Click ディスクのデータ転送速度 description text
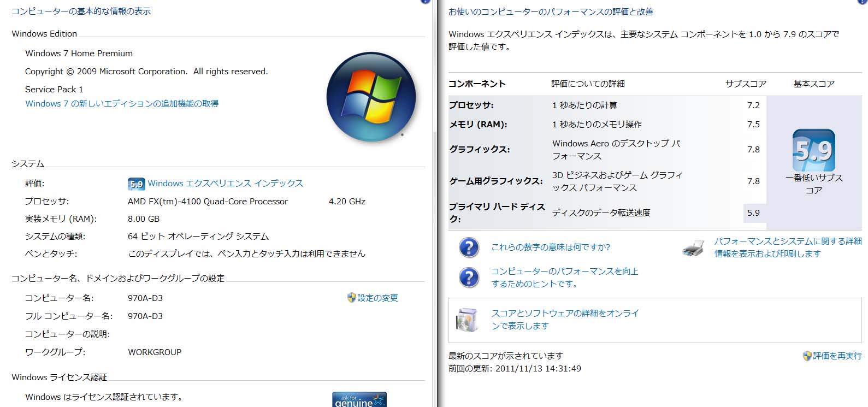The image size is (868, 407). point(601,213)
